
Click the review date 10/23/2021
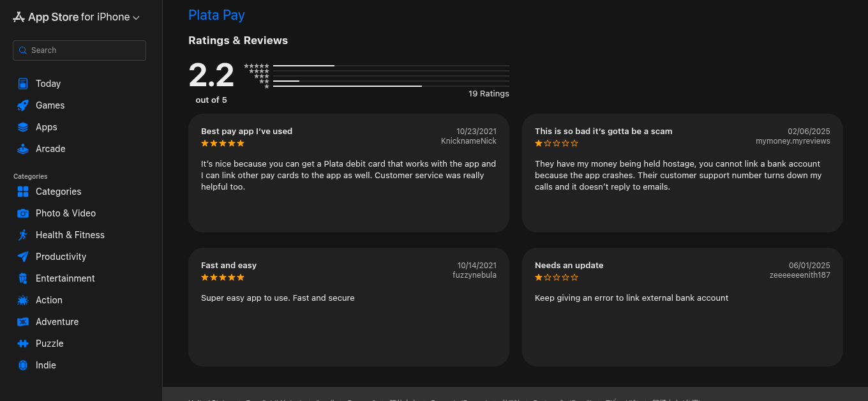point(476,132)
